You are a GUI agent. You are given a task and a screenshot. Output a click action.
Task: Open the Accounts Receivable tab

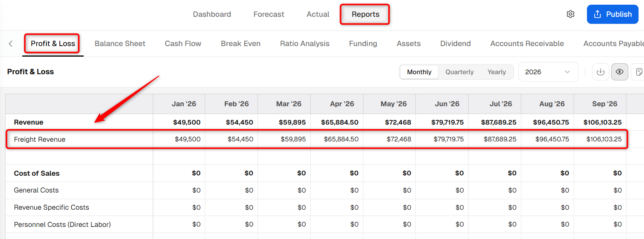(x=527, y=44)
